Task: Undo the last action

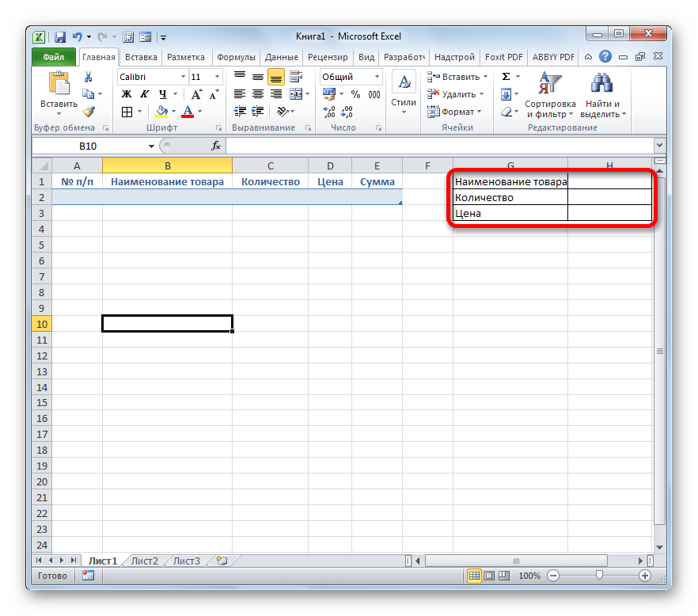Action: pos(77,37)
